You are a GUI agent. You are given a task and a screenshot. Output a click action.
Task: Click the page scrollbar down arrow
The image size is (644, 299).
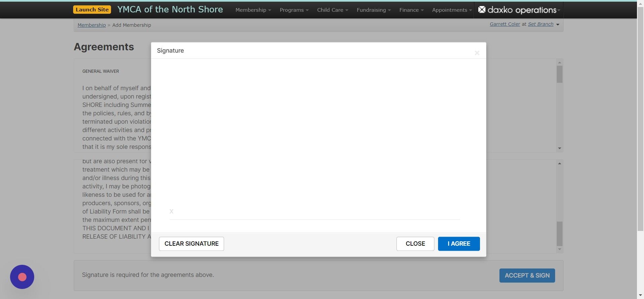coord(640,296)
